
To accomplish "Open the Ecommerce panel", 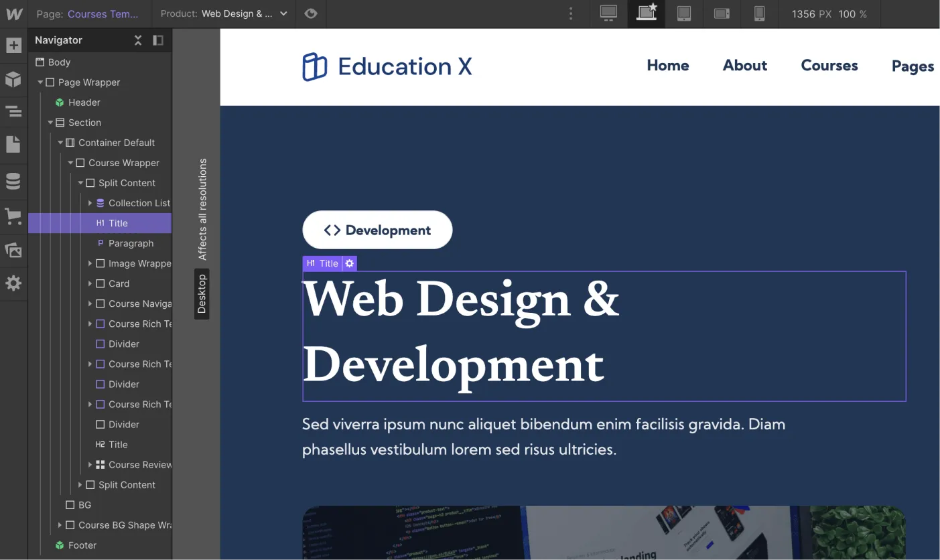I will (13, 216).
